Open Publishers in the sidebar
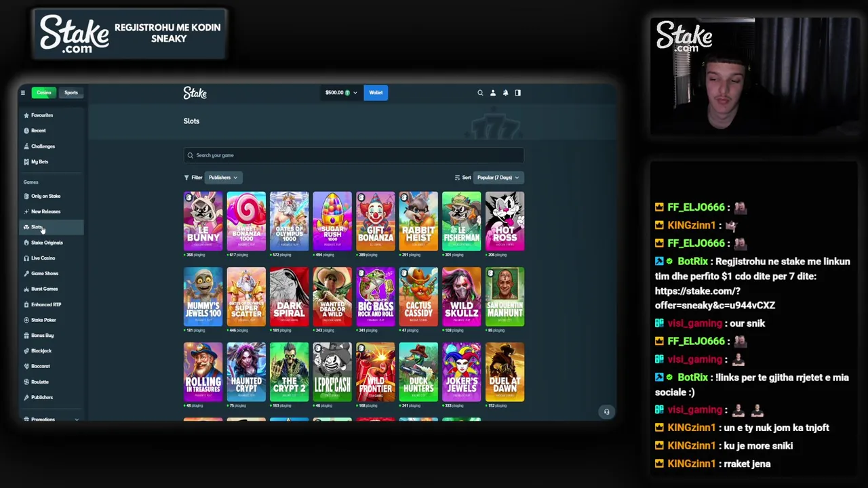This screenshot has height=488, width=868. coord(52,397)
